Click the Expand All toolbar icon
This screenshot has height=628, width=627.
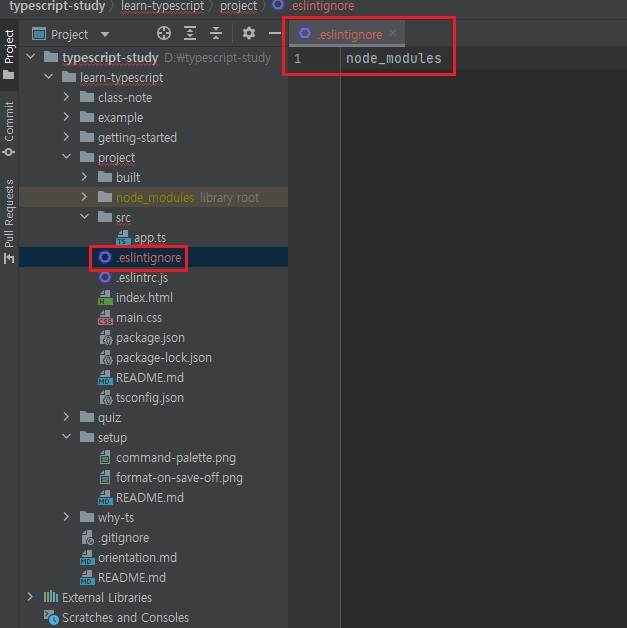[x=190, y=33]
